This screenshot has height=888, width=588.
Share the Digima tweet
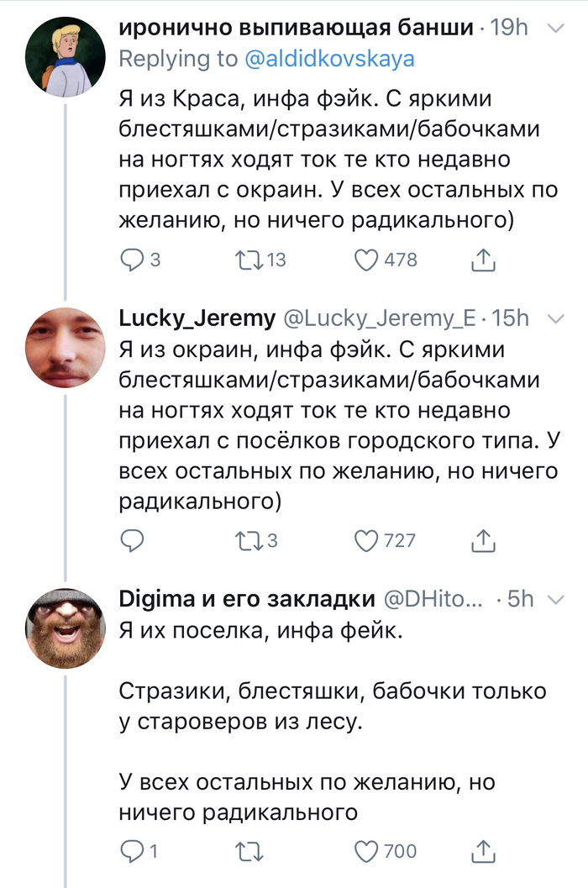click(x=482, y=852)
